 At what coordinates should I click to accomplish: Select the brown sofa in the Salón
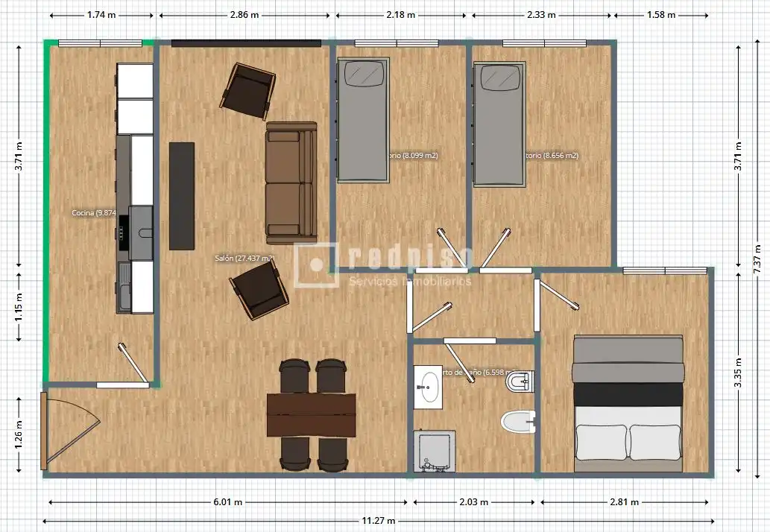point(291,183)
